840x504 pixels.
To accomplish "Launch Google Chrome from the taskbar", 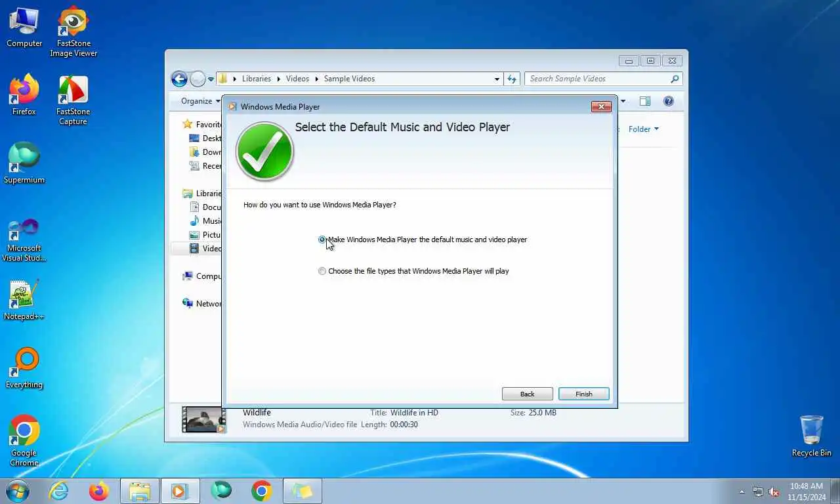I will [262, 491].
